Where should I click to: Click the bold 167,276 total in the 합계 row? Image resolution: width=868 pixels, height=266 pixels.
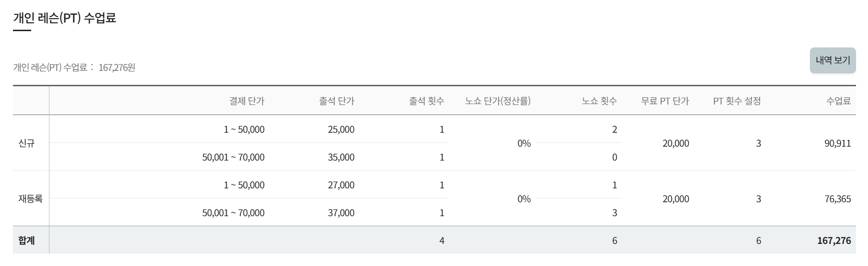[834, 241]
